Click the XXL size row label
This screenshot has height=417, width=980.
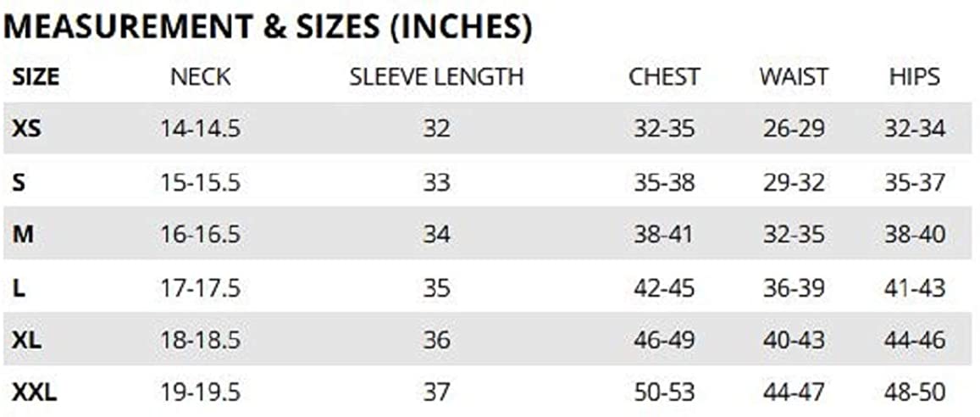point(35,392)
